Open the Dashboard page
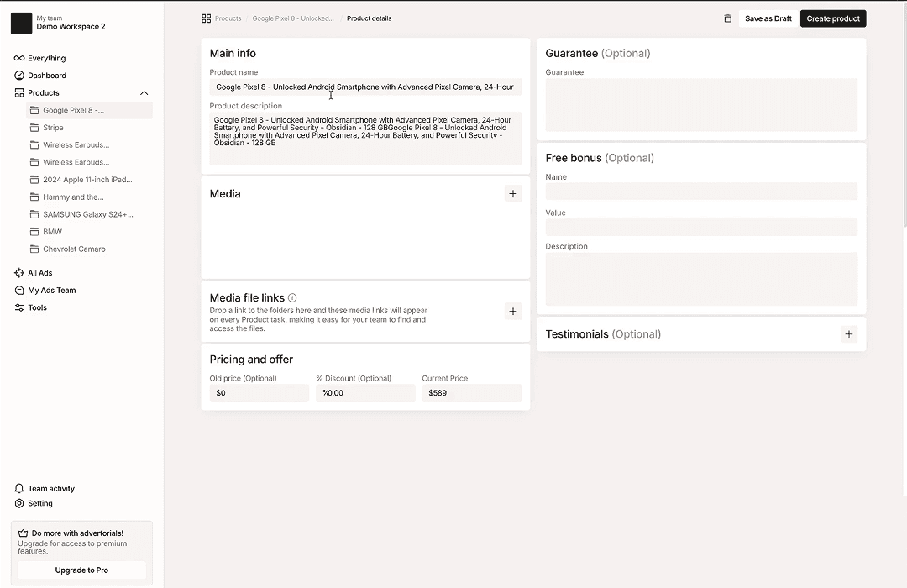 tap(46, 76)
